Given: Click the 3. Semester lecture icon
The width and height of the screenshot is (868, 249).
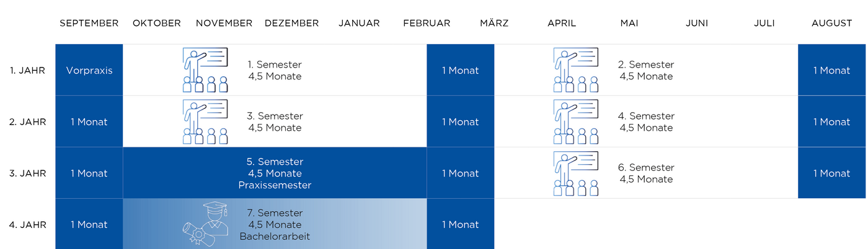Looking at the screenshot, I should coord(205,121).
